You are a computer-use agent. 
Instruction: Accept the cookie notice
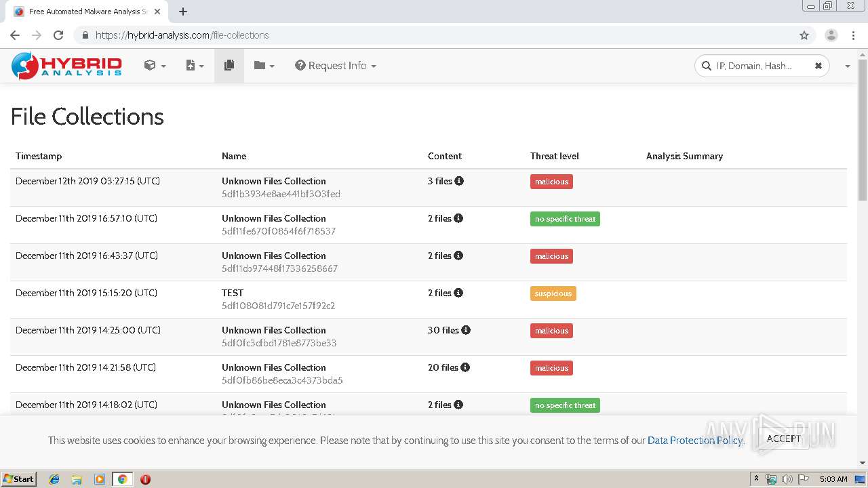point(783,439)
